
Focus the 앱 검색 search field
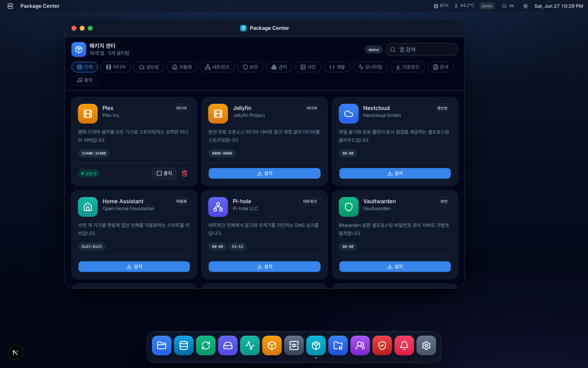click(x=422, y=49)
